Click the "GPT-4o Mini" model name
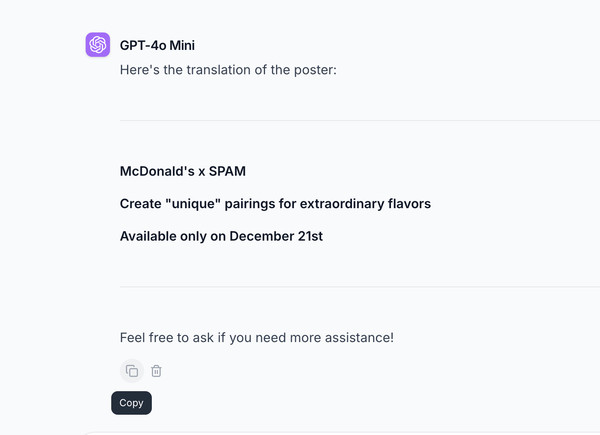This screenshot has height=435, width=600. click(165, 46)
